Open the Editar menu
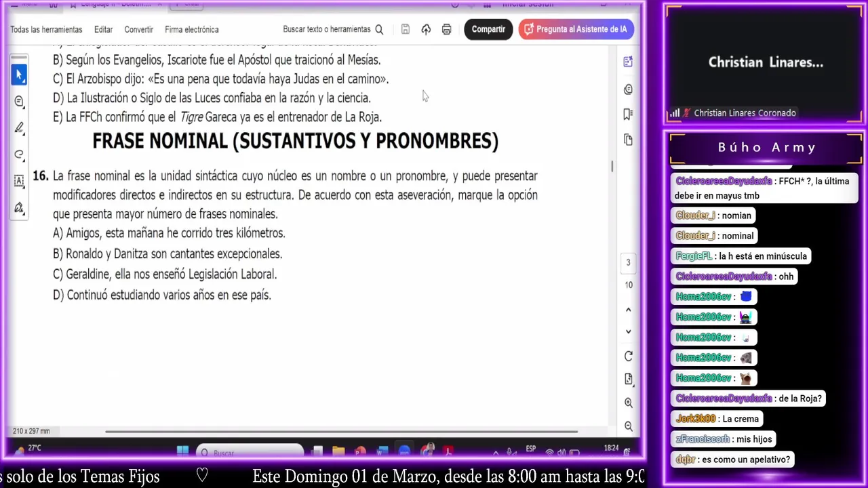Image resolution: width=868 pixels, height=488 pixels. click(103, 29)
